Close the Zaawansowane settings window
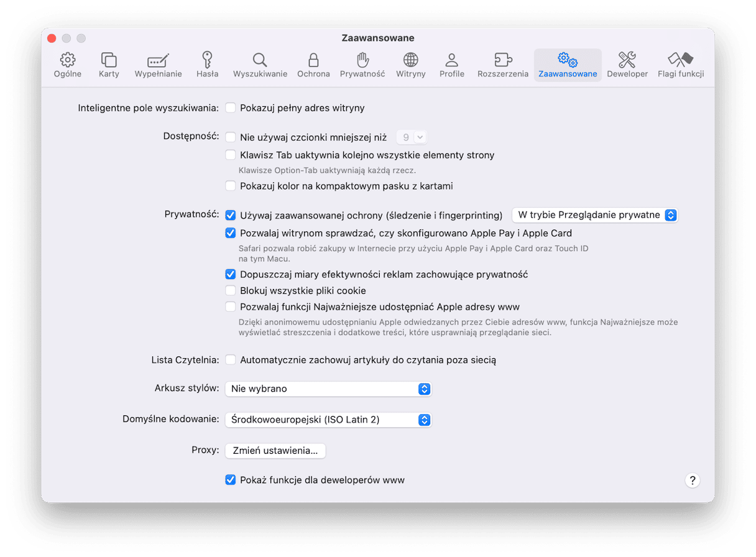This screenshot has height=557, width=756. coord(52,39)
